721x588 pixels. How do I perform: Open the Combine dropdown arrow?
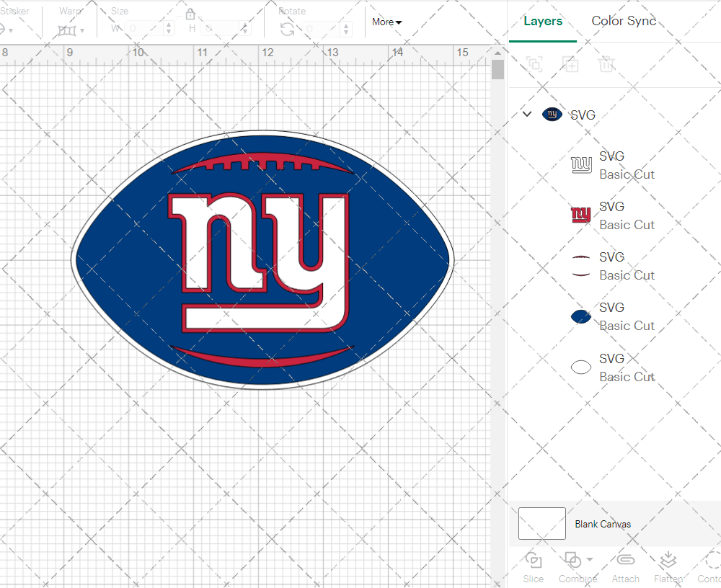590,559
